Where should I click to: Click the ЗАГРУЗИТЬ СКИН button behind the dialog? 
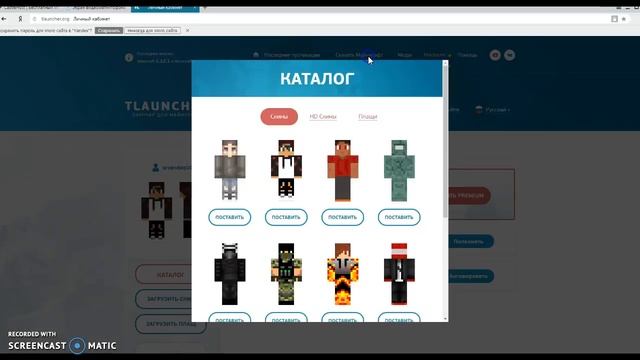tap(164, 299)
